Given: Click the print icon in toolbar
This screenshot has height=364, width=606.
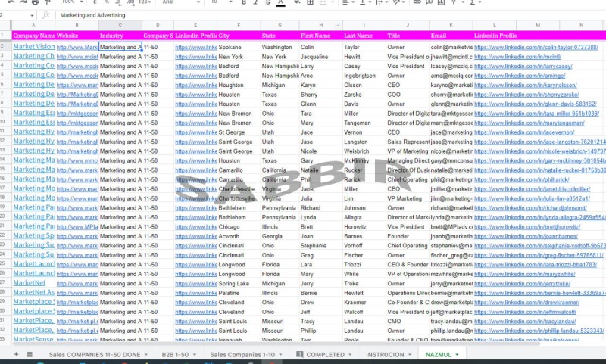Looking at the screenshot, I should 35,2.
